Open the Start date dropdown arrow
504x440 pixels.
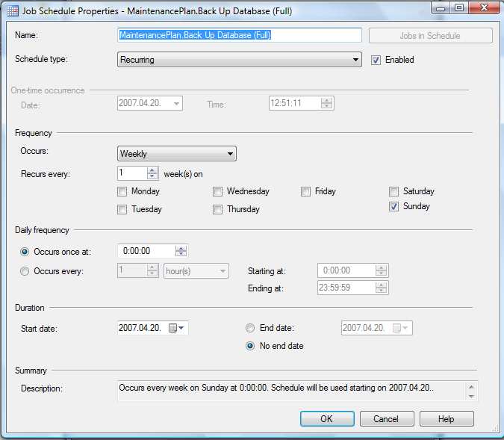[x=181, y=328]
